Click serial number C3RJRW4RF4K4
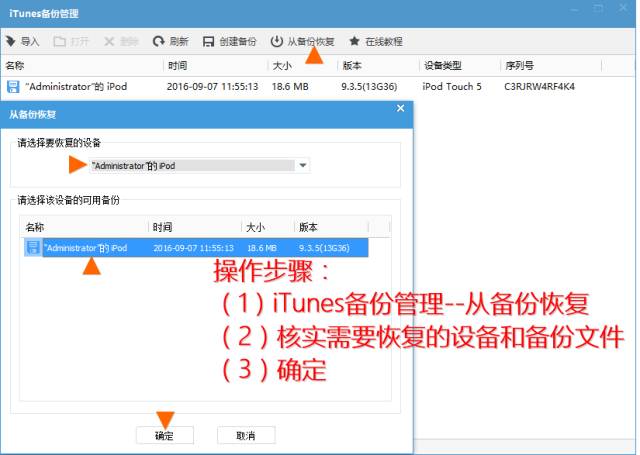Image resolution: width=640 pixels, height=455 pixels. [539, 87]
